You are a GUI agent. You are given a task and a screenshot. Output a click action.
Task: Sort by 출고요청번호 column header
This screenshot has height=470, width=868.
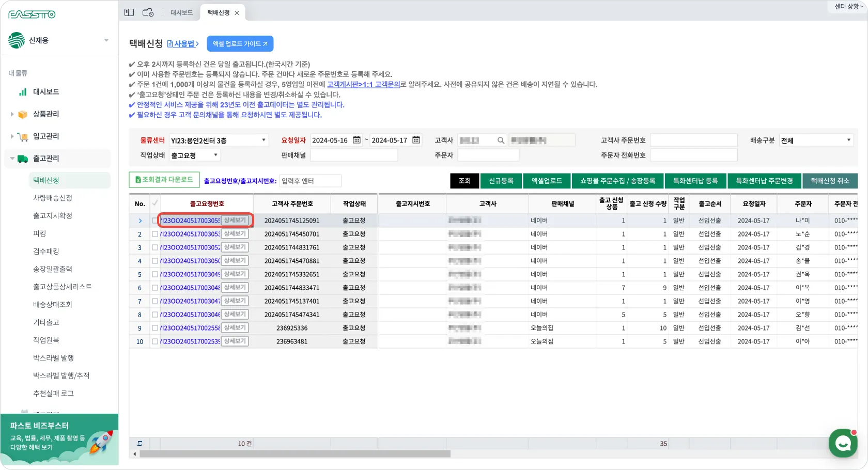[207, 203]
